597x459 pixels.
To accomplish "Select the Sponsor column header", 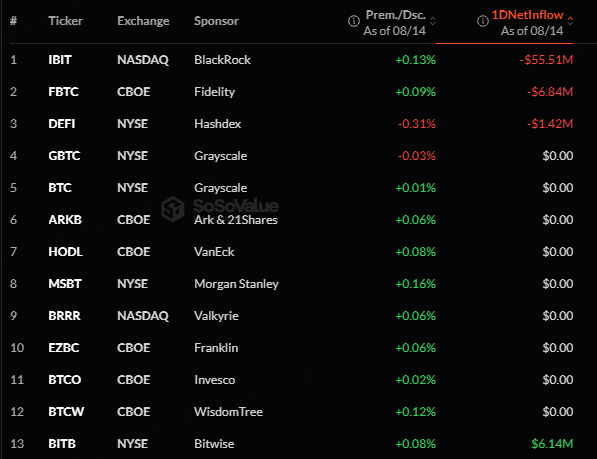I will [x=216, y=21].
